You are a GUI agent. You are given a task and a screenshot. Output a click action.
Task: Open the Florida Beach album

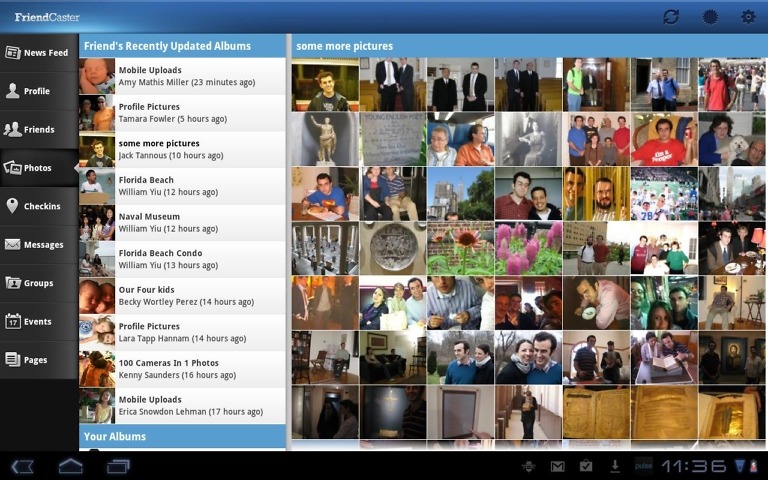(183, 186)
